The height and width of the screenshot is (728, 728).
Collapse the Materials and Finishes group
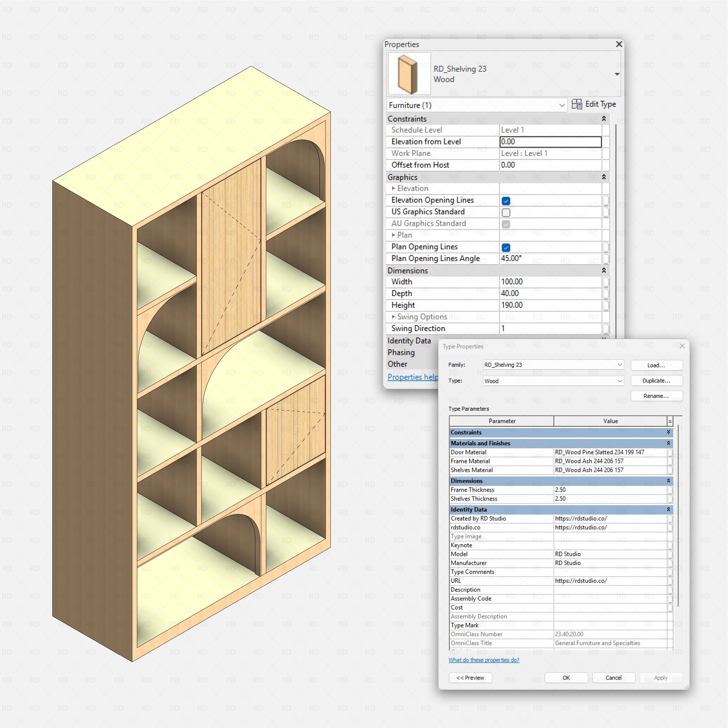coord(668,443)
